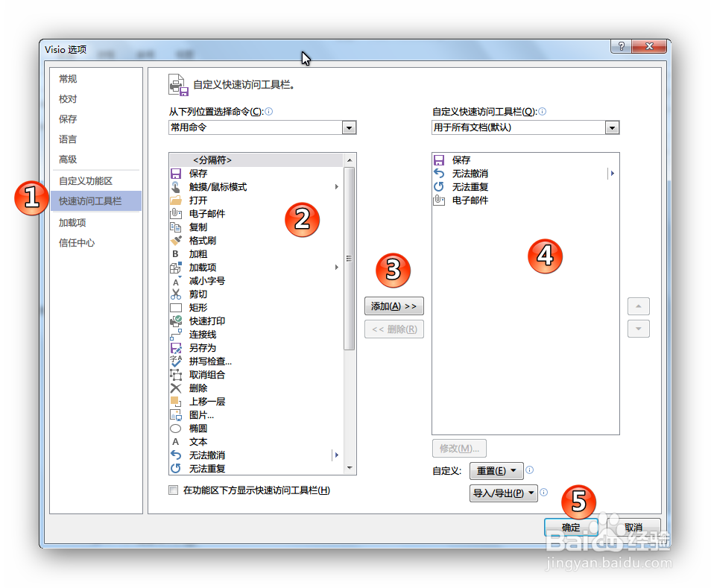
Task: Click the Format Painter brush icon
Action: point(175,241)
